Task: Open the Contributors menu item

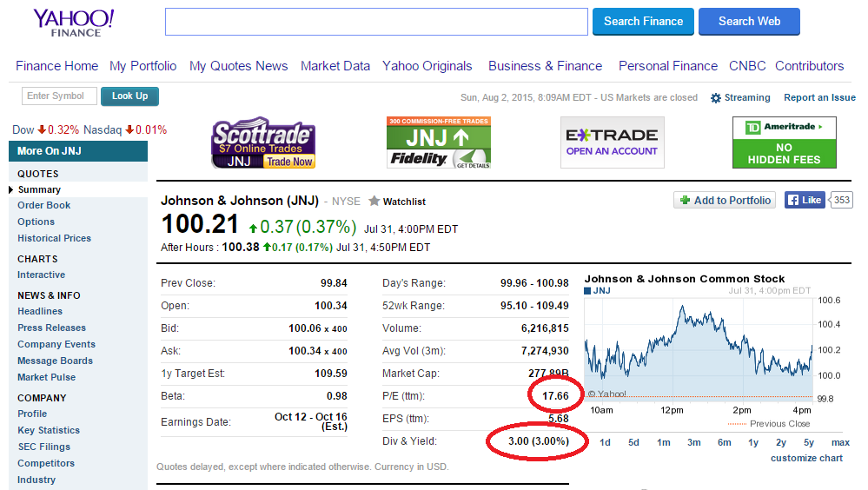Action: 809,66
